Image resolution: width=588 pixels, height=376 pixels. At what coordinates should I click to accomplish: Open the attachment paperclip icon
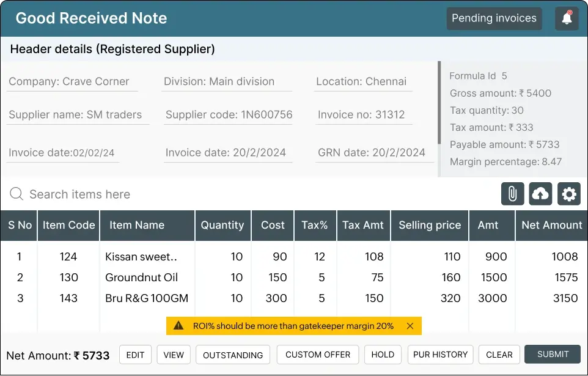coord(512,194)
